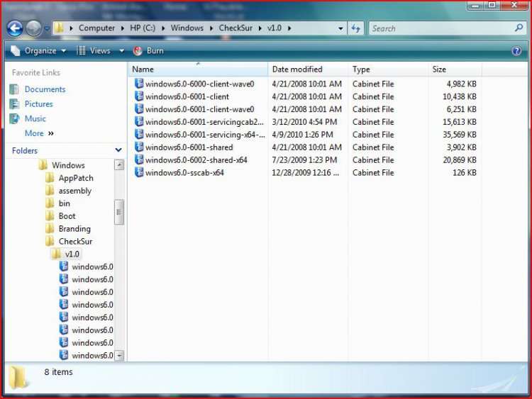Viewport: 532px width, 399px height.
Task: Sort by Name column header
Action: [198, 69]
